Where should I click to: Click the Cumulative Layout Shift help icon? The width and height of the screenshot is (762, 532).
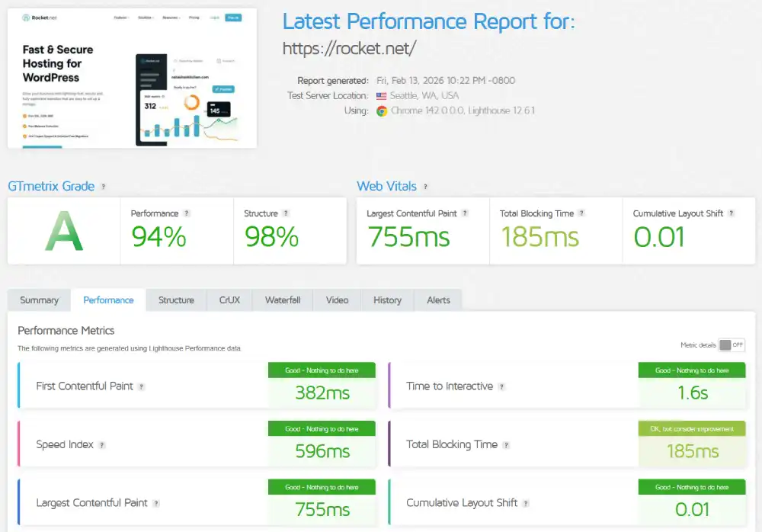[730, 213]
